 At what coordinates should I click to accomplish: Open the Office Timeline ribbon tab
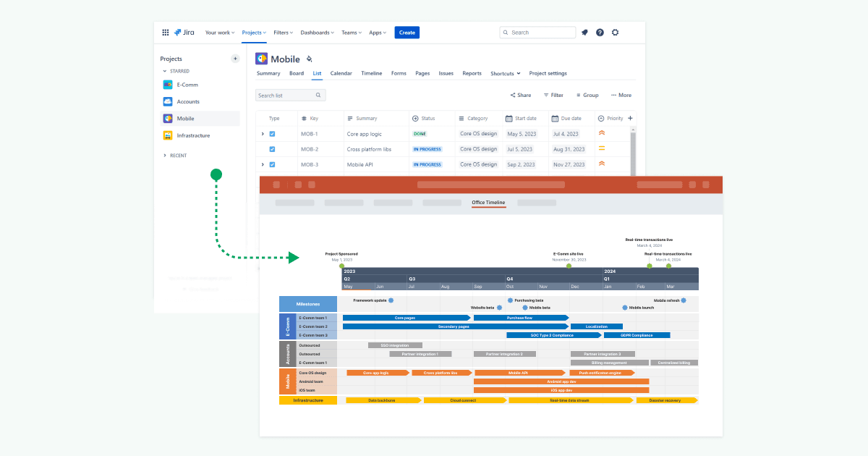[x=488, y=203]
